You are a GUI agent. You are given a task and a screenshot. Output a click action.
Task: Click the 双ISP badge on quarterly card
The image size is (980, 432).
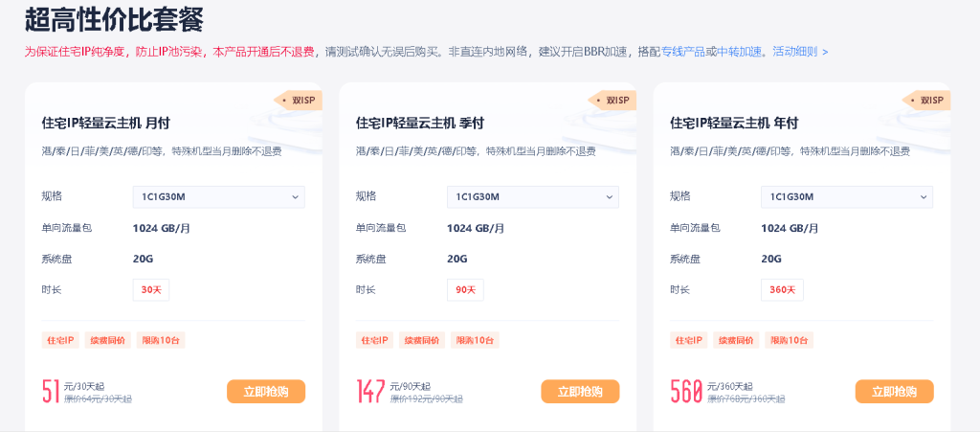(612, 100)
